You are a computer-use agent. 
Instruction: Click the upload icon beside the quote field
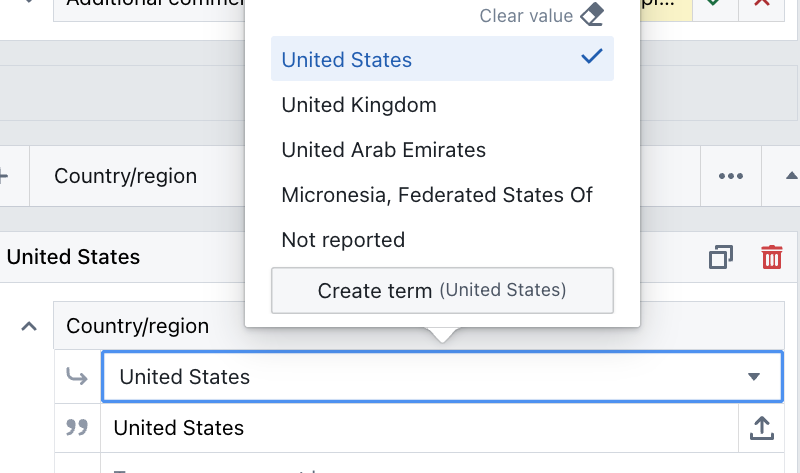pyautogui.click(x=761, y=428)
